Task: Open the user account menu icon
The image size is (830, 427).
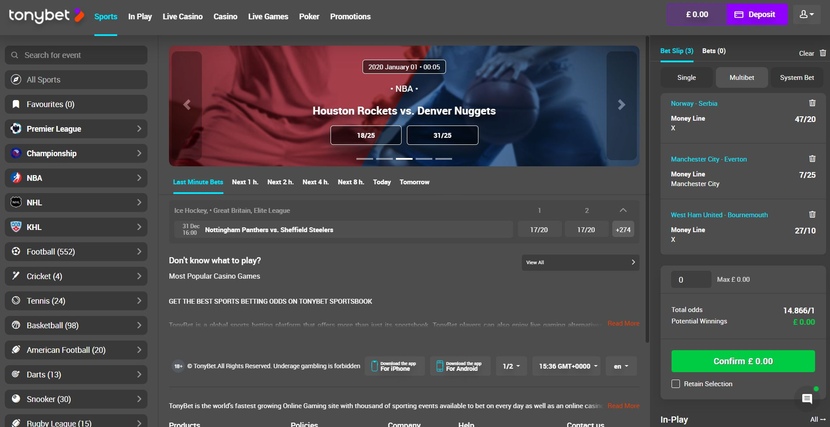Action: coord(806,15)
